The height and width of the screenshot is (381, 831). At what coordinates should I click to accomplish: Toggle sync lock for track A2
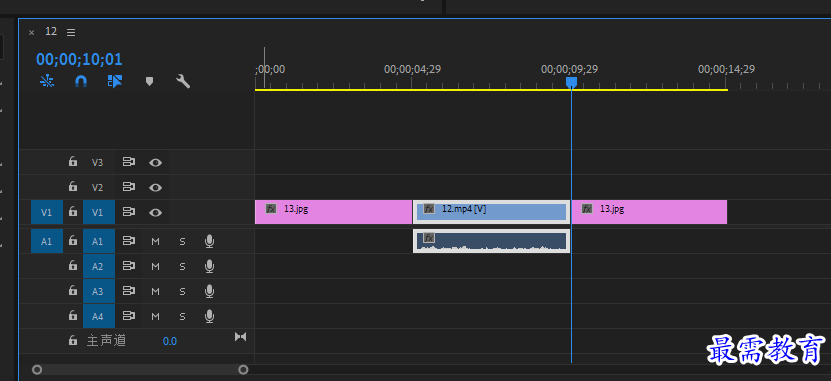pos(129,266)
